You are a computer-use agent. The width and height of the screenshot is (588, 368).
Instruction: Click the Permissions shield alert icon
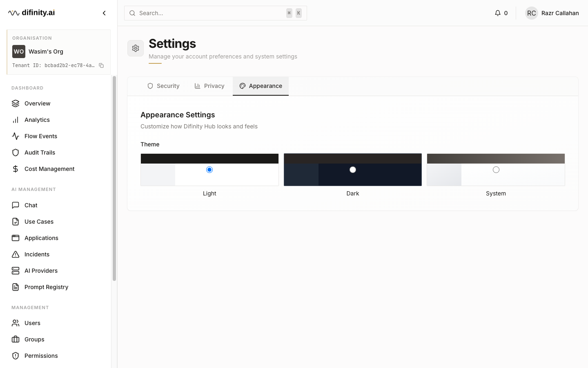16,356
